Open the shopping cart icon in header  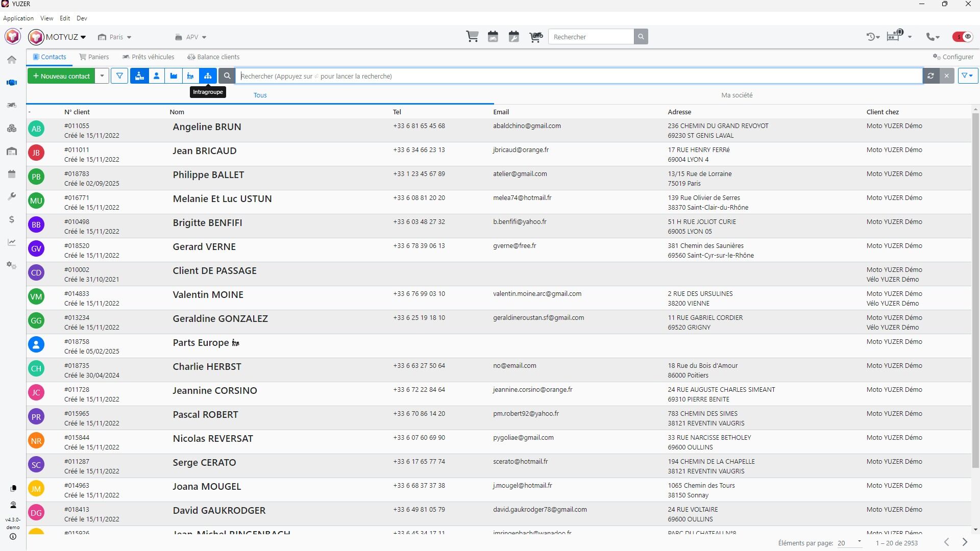[472, 37]
